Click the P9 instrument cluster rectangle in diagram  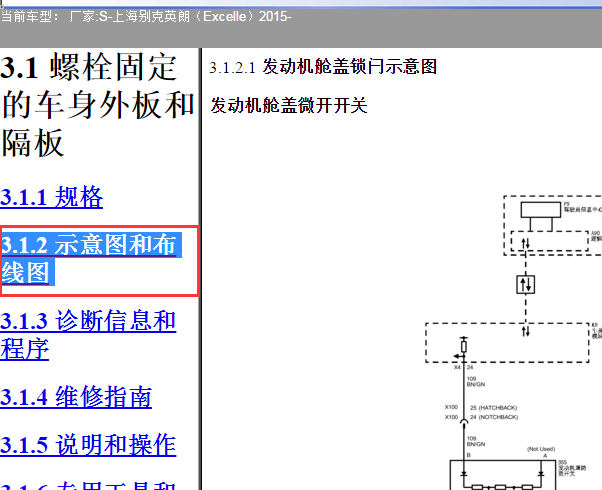[x=541, y=210]
